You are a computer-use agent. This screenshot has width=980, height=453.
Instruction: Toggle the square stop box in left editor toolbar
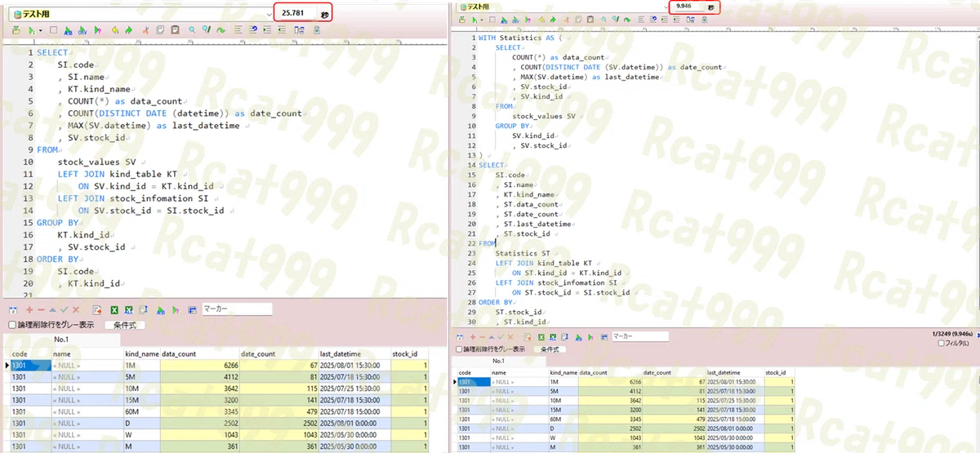click(x=53, y=30)
